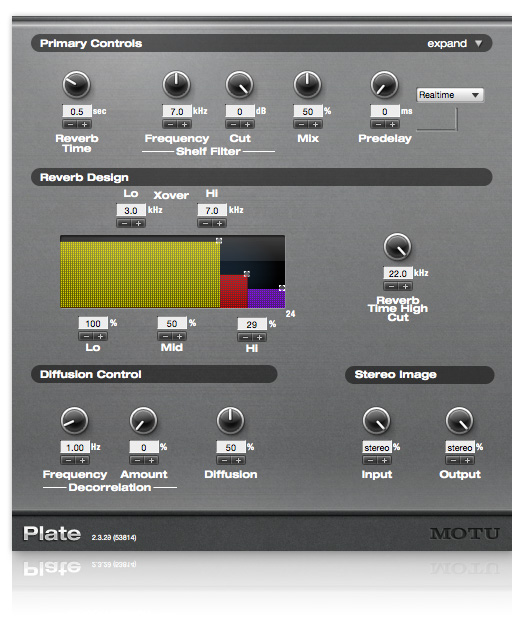Click the Decorrelation Amount knob
The height and width of the screenshot is (632, 512).
point(143,420)
